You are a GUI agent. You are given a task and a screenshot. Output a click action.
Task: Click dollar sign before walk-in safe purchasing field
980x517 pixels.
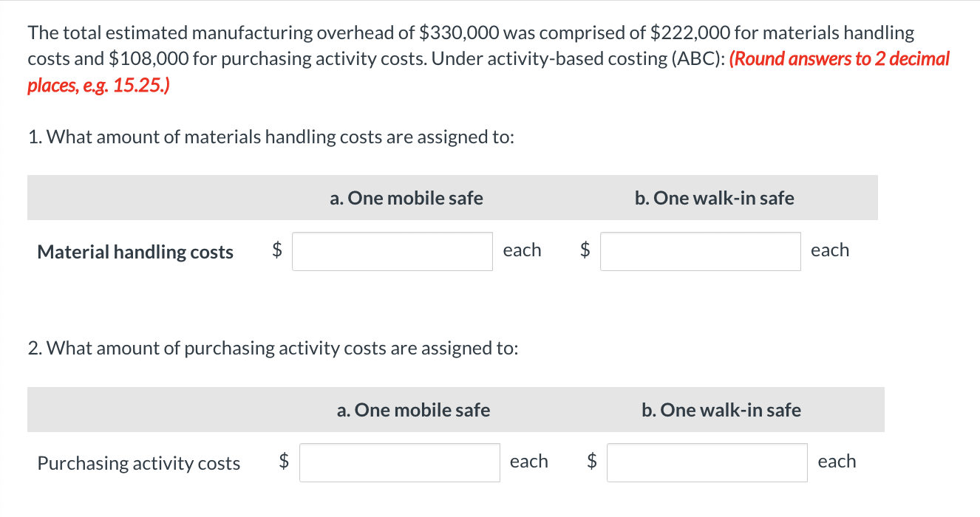[591, 462]
